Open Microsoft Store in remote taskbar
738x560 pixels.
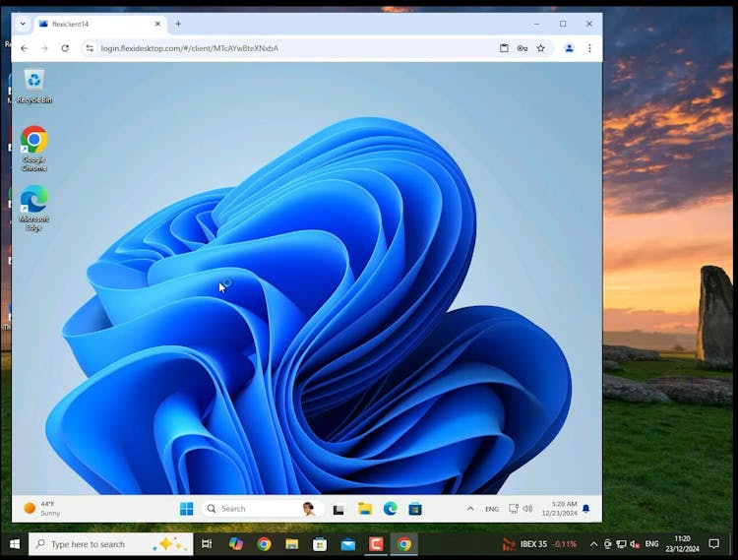415,509
